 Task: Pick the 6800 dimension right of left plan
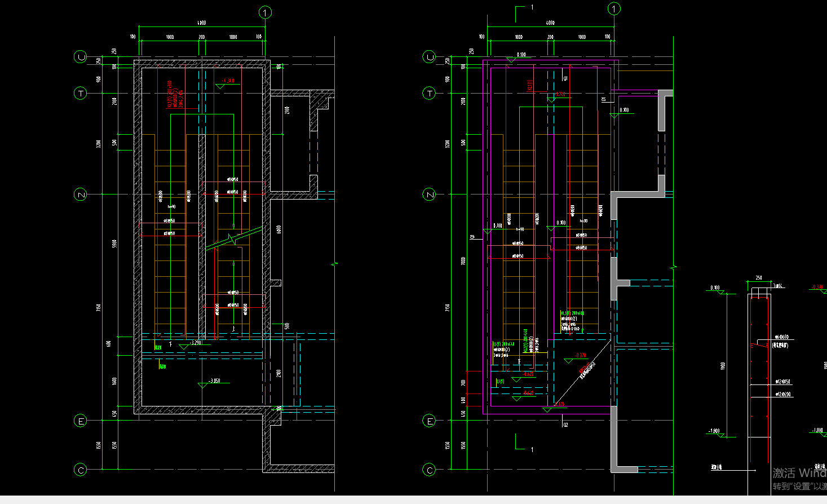click(x=279, y=229)
